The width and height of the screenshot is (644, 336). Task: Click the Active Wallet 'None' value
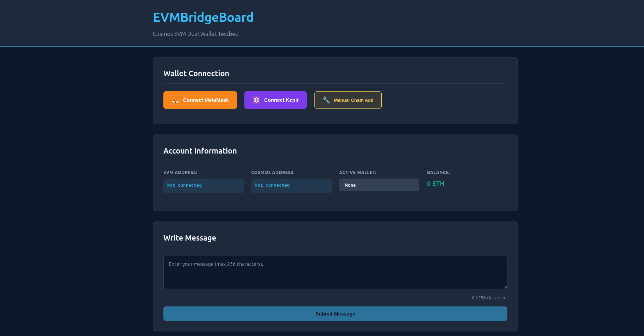pyautogui.click(x=379, y=185)
